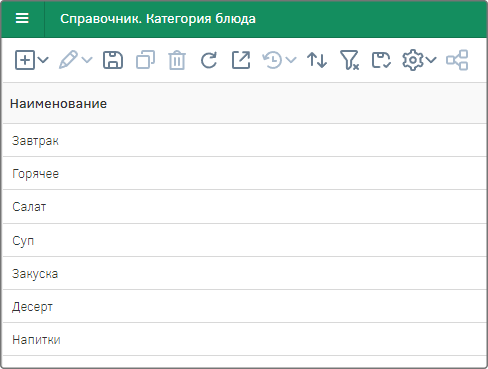Screen dimensions: 488x369
Task: Click the delete trash icon
Action: click(x=177, y=60)
